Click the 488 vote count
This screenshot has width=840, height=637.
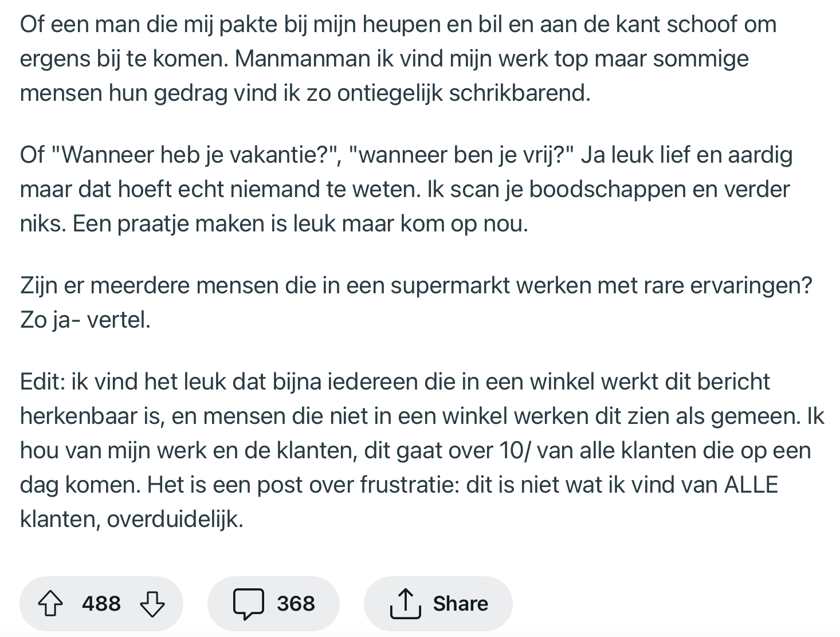(x=101, y=604)
